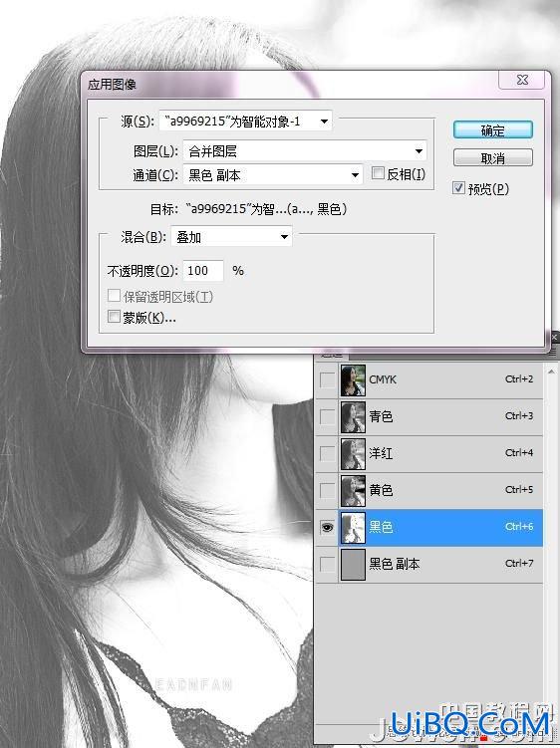The height and width of the screenshot is (748, 560).
Task: Click the 黄色 channel thumbnail
Action: coord(353,490)
